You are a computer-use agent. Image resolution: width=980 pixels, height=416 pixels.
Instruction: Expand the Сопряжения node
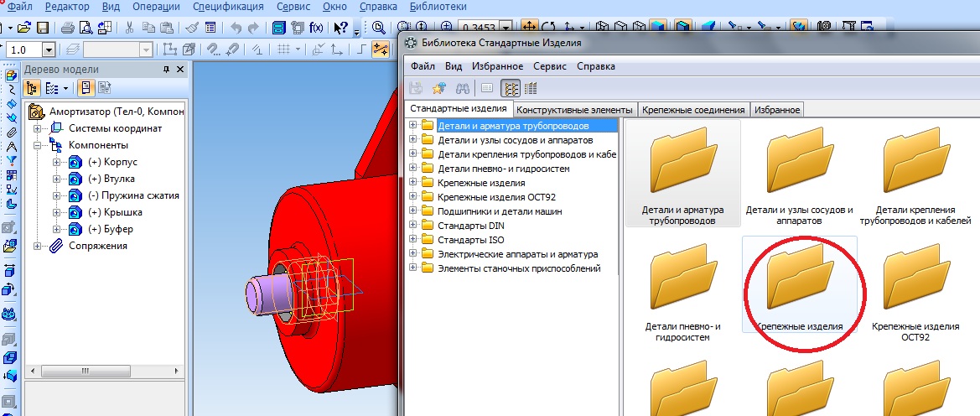38,246
